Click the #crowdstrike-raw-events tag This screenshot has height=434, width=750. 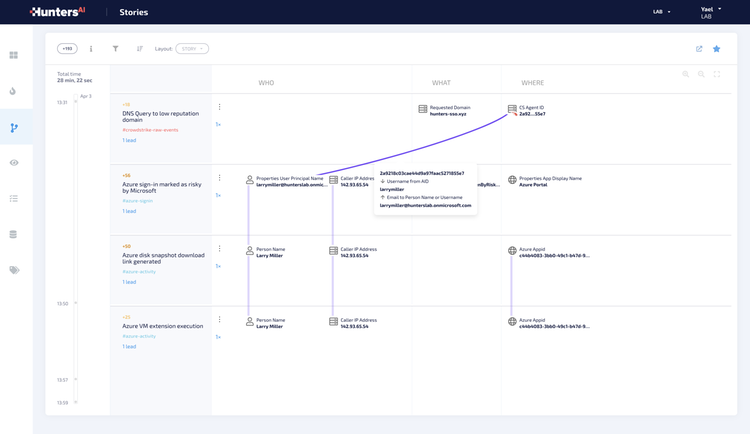tap(150, 130)
